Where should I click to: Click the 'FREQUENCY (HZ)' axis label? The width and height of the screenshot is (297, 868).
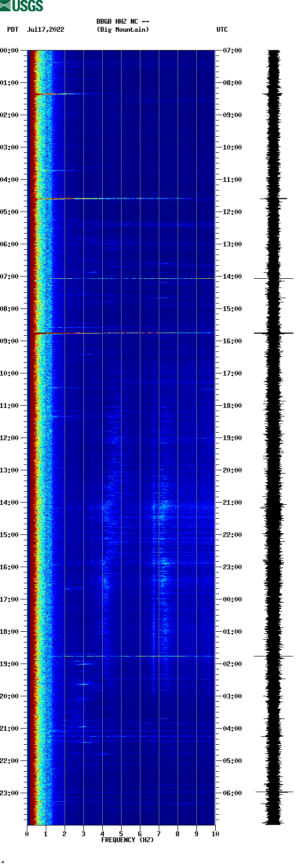128,840
